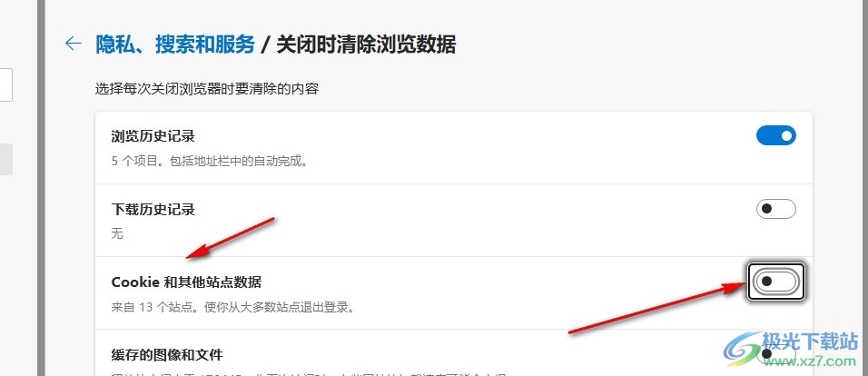This screenshot has width=868, height=376.
Task: Click the 关闭时清除浏览数据 page heading
Action: point(366,45)
